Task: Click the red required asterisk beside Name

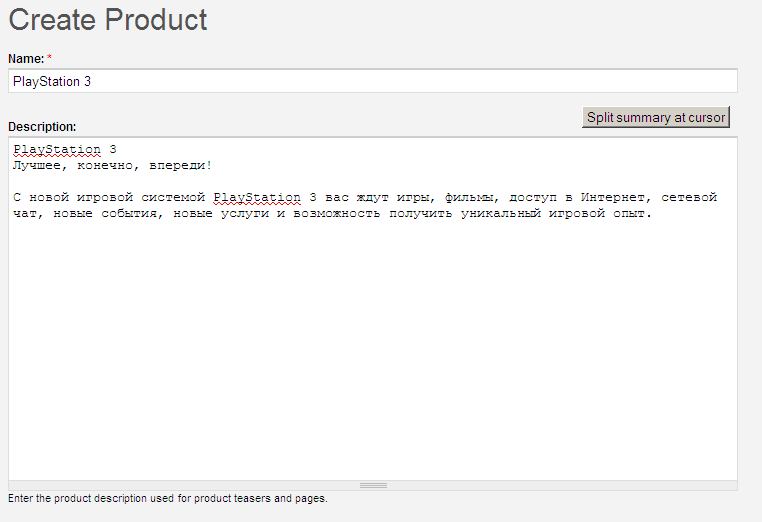Action: tap(50, 59)
